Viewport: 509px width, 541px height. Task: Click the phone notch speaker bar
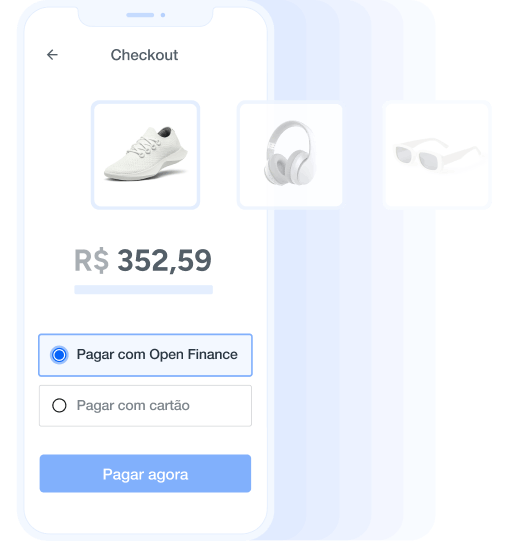point(140,15)
